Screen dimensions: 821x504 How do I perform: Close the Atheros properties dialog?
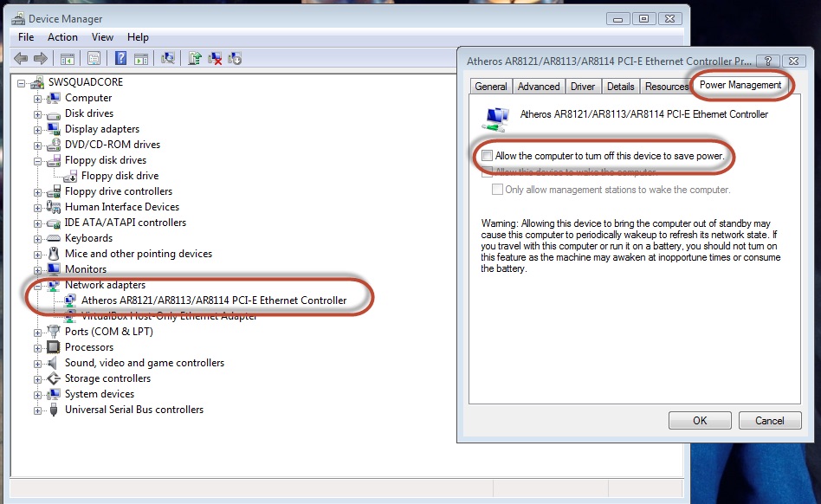[794, 61]
